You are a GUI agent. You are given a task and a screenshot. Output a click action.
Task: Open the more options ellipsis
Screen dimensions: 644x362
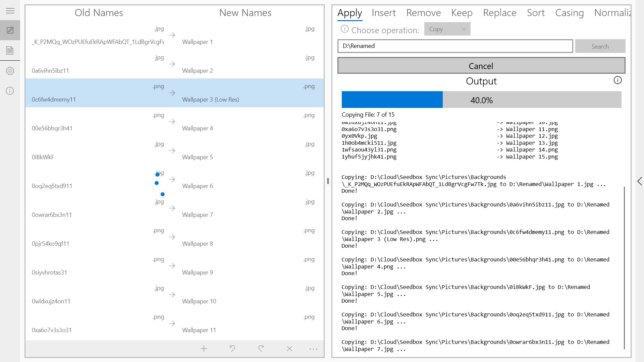point(313,349)
